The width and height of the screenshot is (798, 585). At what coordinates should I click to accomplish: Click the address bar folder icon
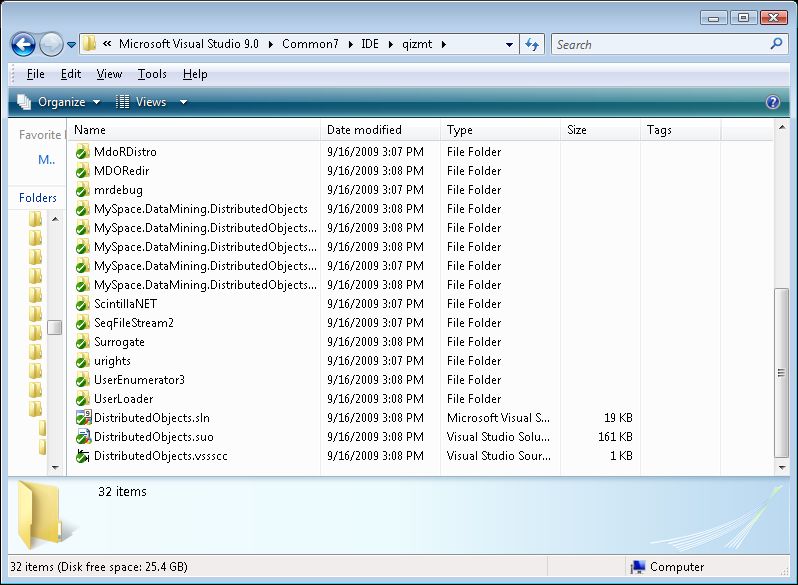point(89,44)
